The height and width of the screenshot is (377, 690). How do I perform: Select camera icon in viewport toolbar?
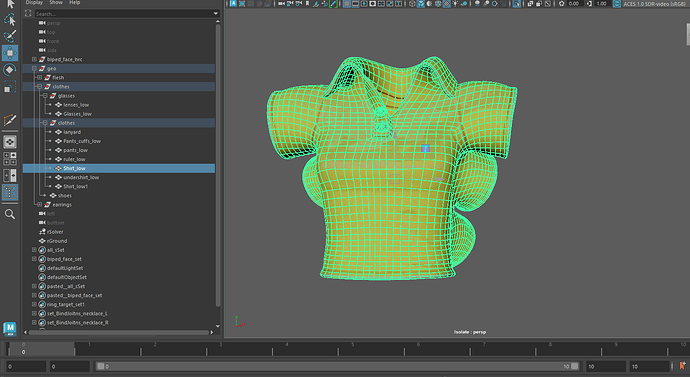281,4
